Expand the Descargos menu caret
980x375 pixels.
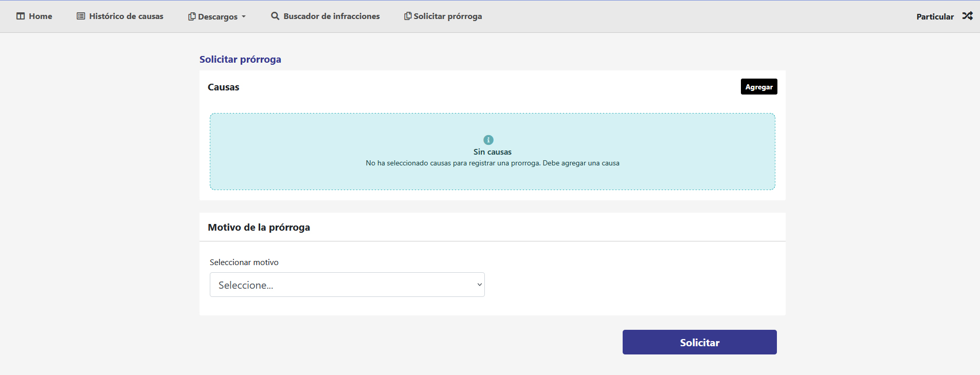[244, 16]
